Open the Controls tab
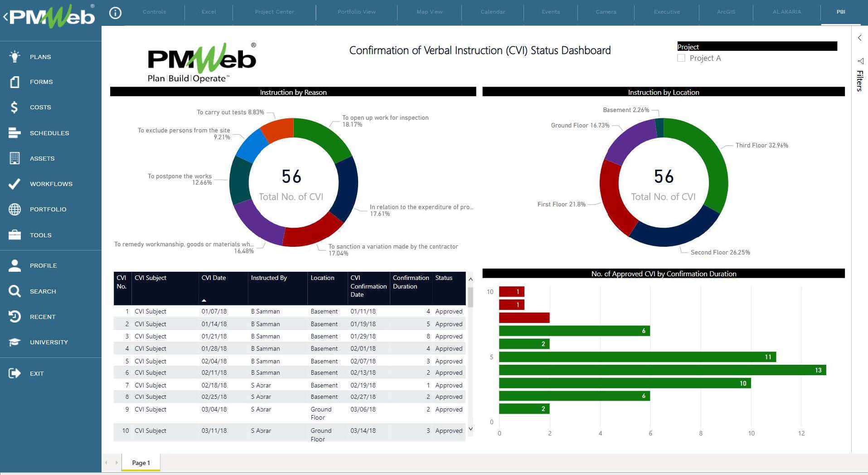This screenshot has height=475, width=868. (154, 12)
